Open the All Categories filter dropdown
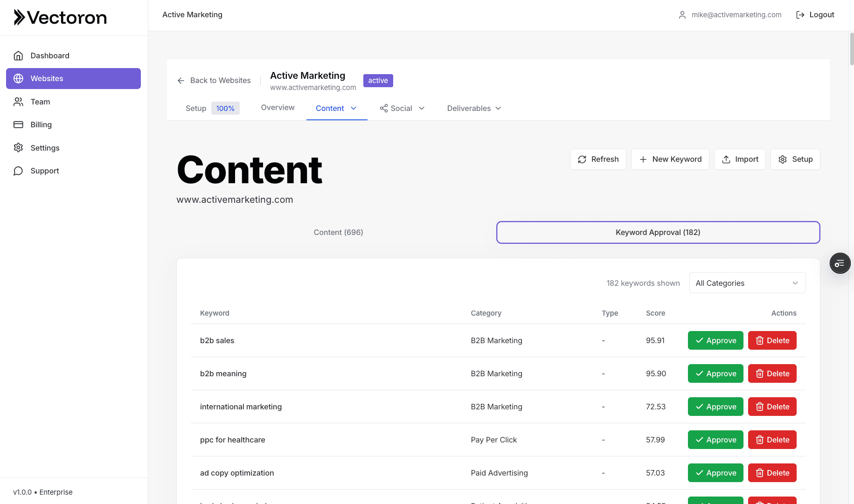 [747, 283]
